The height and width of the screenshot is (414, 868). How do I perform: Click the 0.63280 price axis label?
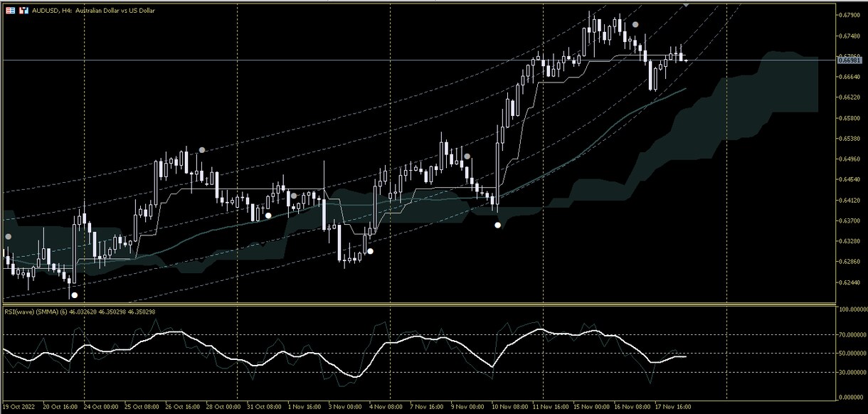[850, 242]
